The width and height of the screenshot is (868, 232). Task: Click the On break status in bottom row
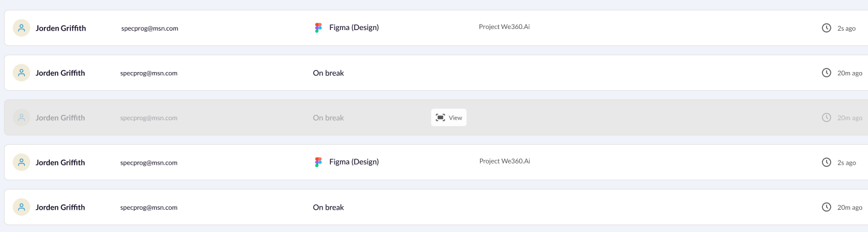click(x=329, y=207)
